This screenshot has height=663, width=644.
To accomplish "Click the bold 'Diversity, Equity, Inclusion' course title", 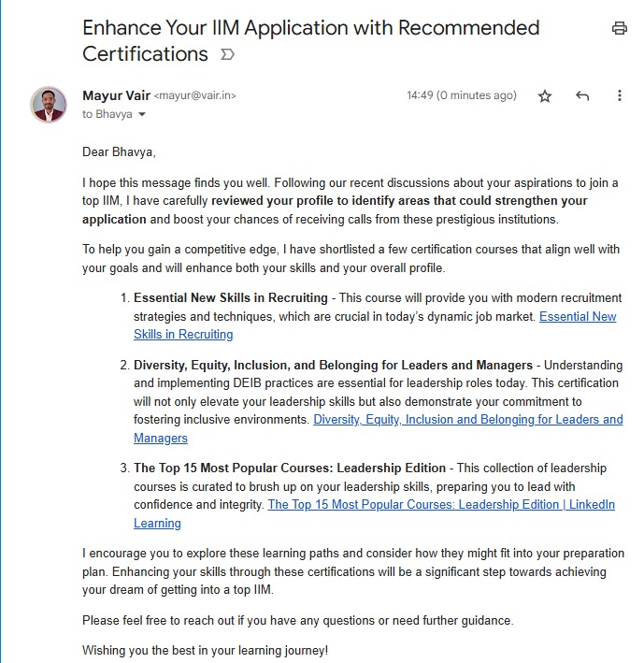I will pos(333,365).
